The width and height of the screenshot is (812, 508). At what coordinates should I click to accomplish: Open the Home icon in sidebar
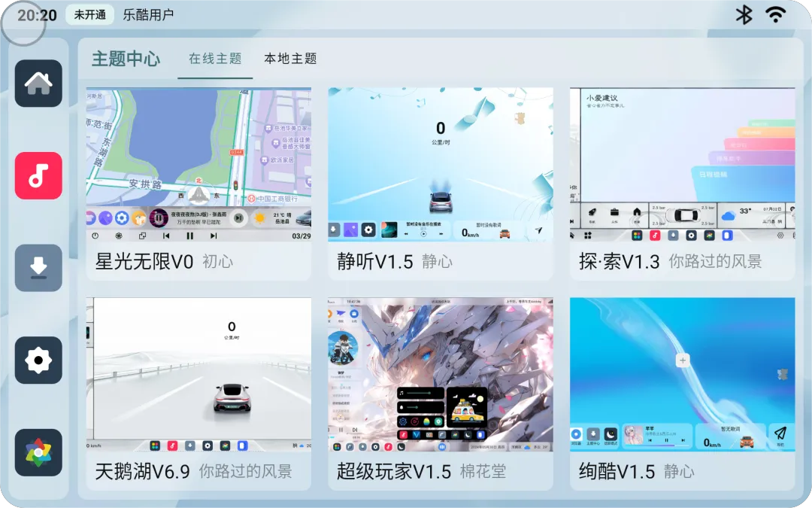tap(38, 84)
